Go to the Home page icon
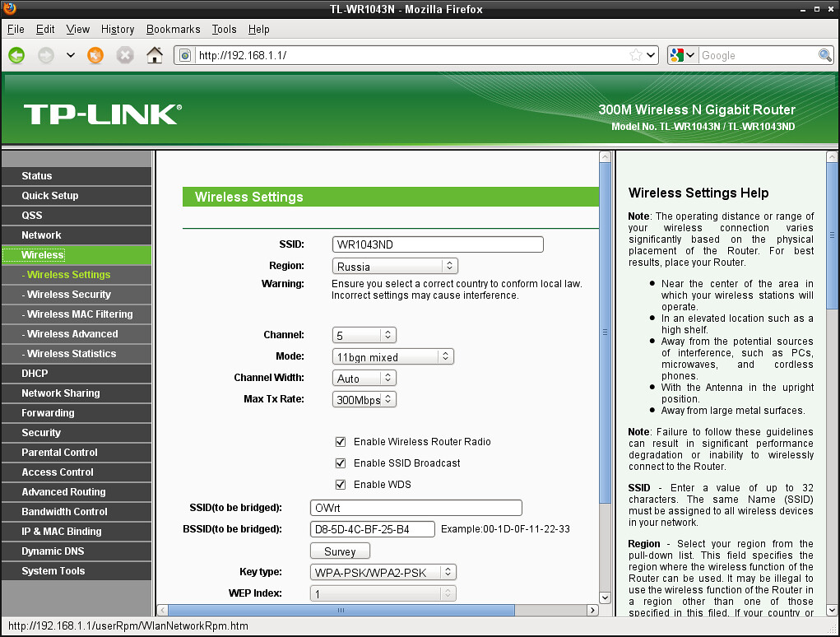840x637 pixels. point(154,55)
